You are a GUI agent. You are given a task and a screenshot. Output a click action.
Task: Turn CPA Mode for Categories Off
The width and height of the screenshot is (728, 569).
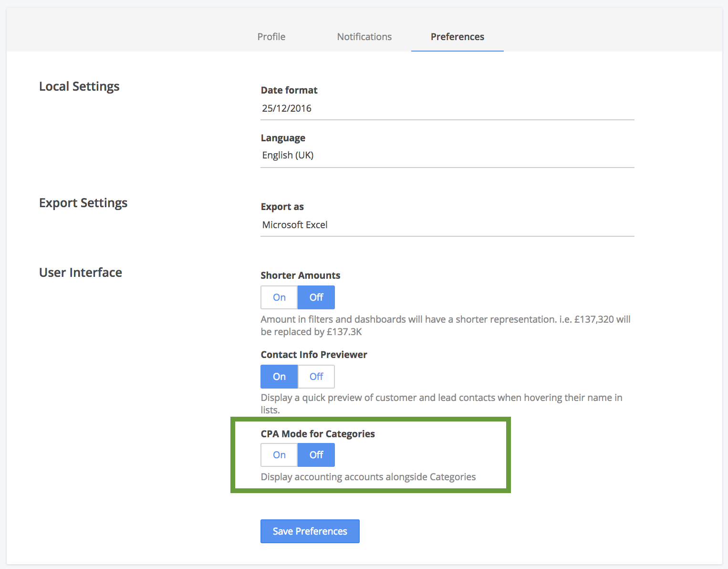click(316, 455)
